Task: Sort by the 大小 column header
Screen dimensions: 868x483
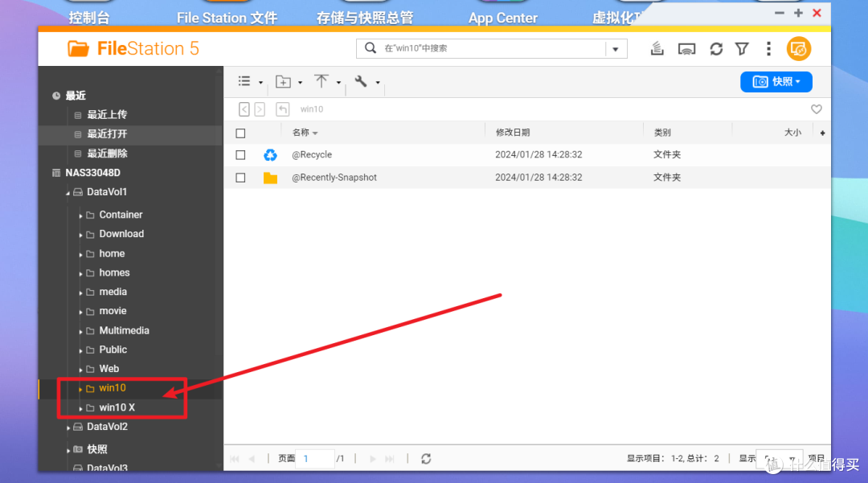Action: pyautogui.click(x=792, y=133)
